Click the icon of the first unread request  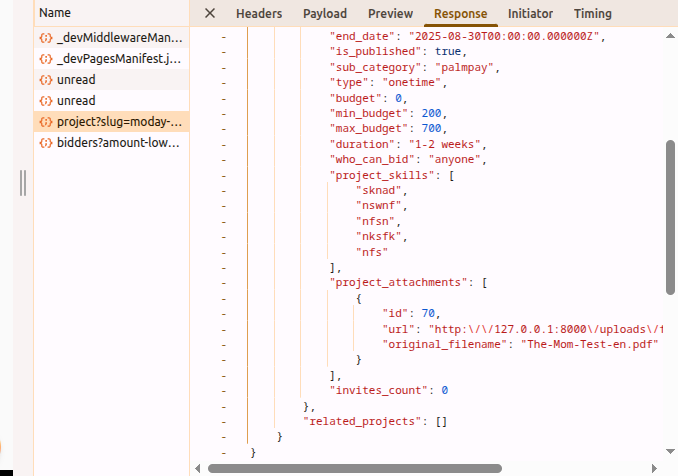pyautogui.click(x=45, y=79)
